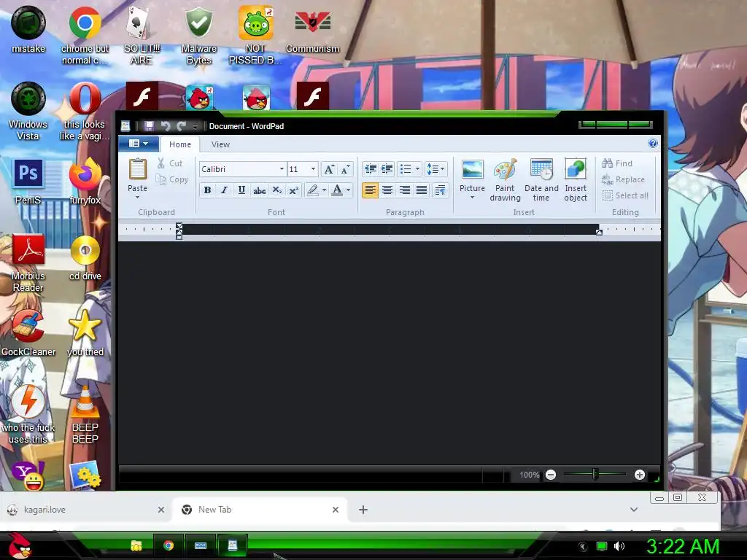
Task: Switch to the kagari.love browser tab
Action: pyautogui.click(x=86, y=510)
